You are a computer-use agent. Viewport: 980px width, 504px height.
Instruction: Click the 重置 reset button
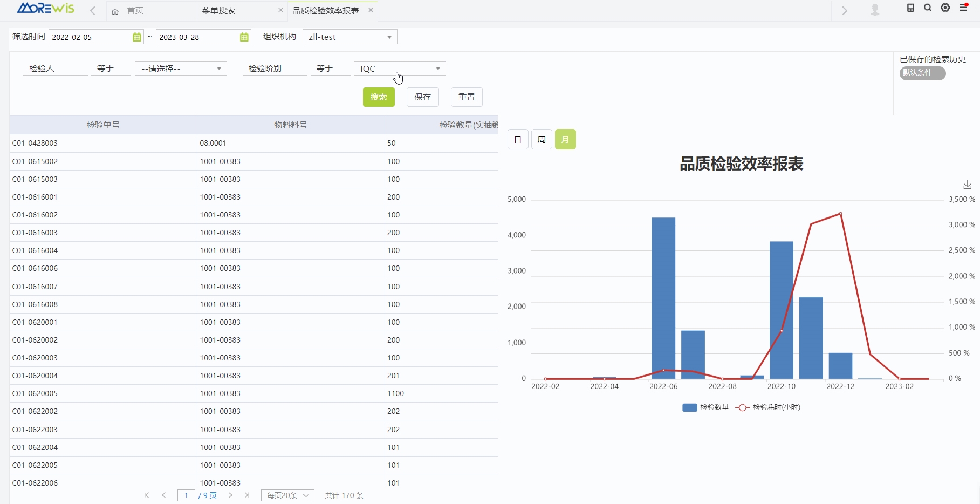coord(467,97)
